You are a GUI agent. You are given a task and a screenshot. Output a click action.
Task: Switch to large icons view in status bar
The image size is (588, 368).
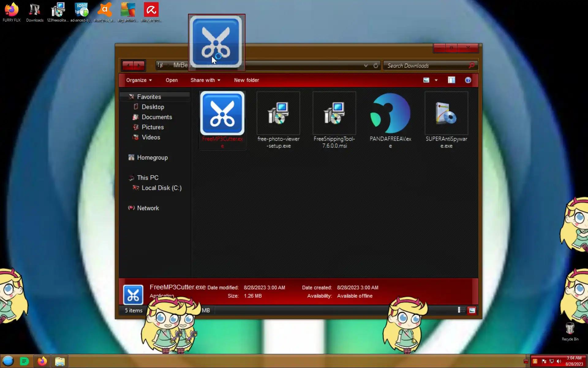click(x=472, y=310)
